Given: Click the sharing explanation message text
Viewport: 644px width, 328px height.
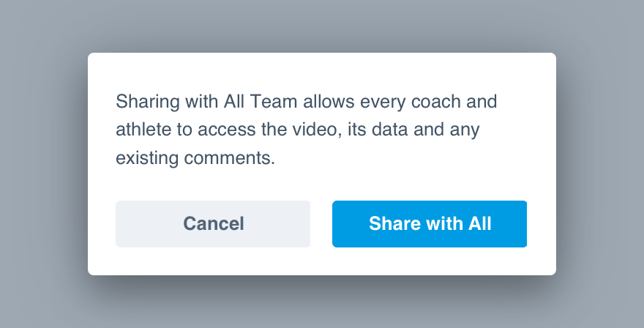Looking at the screenshot, I should click(x=307, y=130).
